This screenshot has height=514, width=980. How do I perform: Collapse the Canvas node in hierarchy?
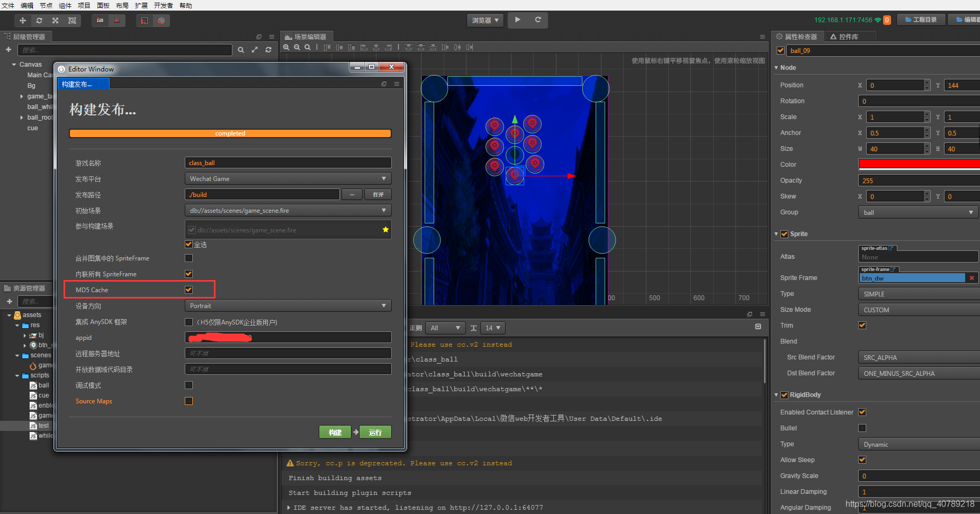coord(14,65)
